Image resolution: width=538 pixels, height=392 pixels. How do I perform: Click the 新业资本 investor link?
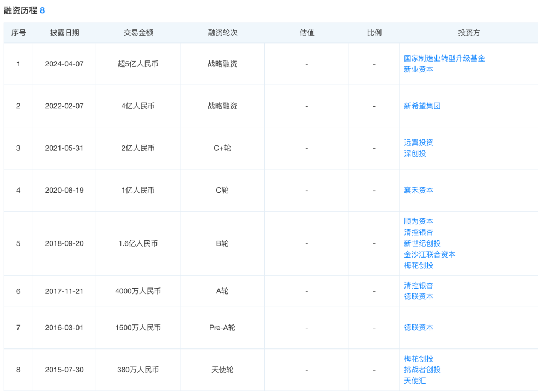point(419,70)
